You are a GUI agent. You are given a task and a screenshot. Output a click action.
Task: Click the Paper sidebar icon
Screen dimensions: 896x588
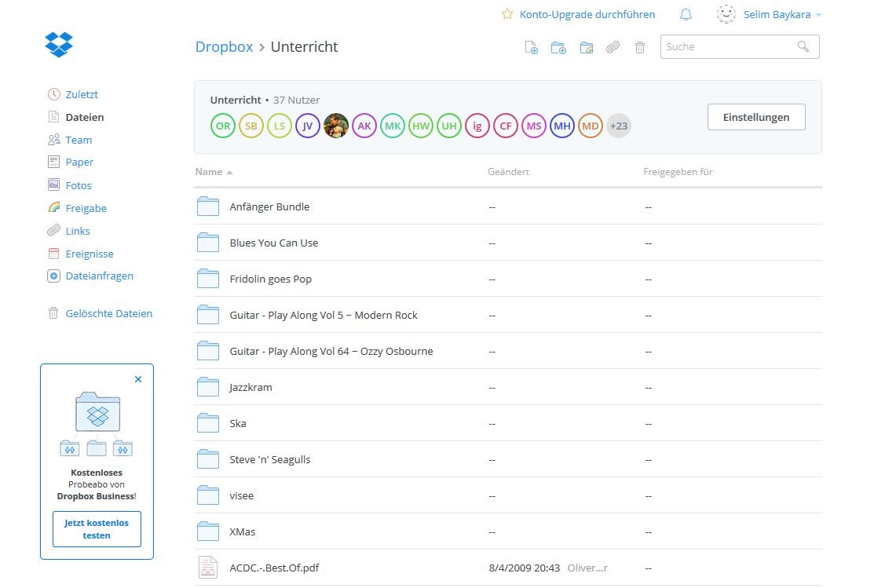click(53, 162)
